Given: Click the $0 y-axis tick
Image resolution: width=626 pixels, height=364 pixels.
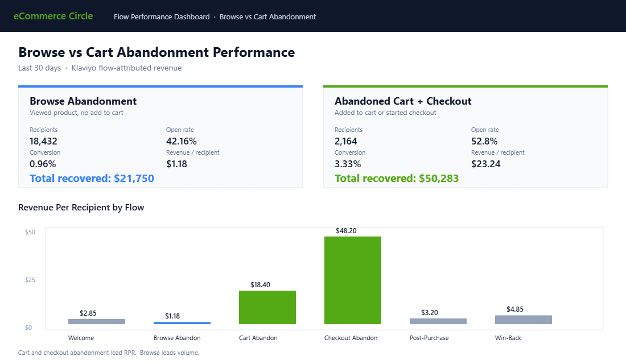Looking at the screenshot, I should tap(28, 328).
